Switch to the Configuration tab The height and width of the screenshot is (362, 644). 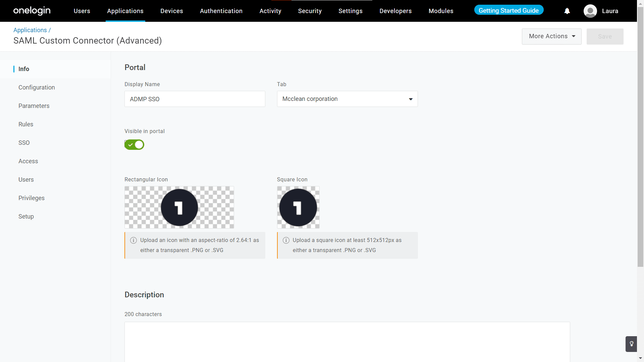point(37,87)
